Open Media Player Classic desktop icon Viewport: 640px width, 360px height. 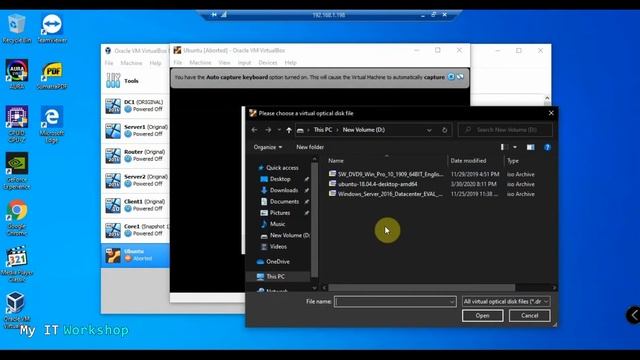(x=17, y=264)
